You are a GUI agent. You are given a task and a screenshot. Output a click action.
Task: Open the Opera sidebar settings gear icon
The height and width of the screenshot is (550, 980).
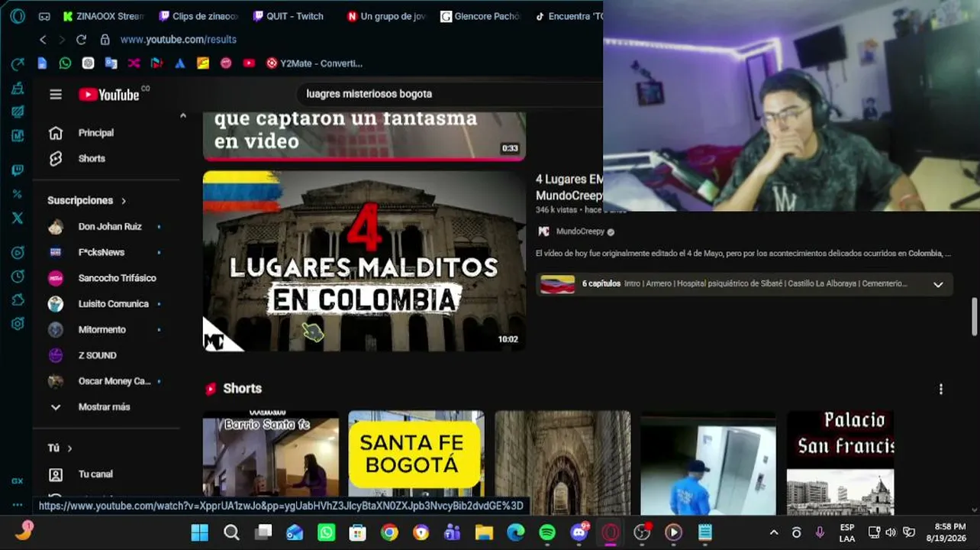tap(18, 323)
